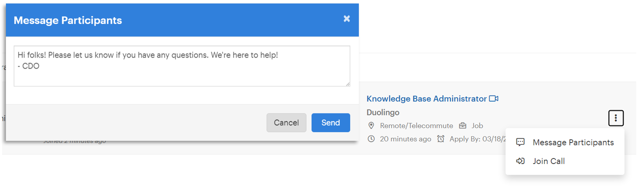Click the location pin icon
Screen dimensions: 644x187
[x=371, y=125]
